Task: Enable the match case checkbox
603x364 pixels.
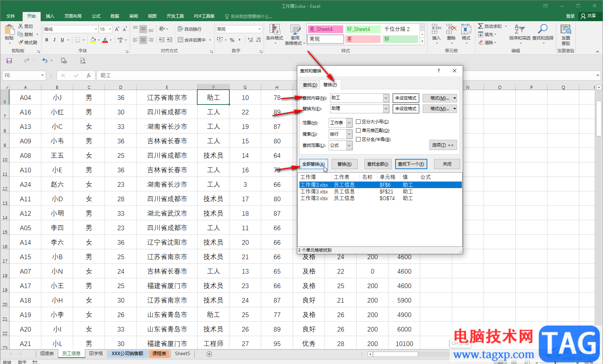Action: coord(358,121)
